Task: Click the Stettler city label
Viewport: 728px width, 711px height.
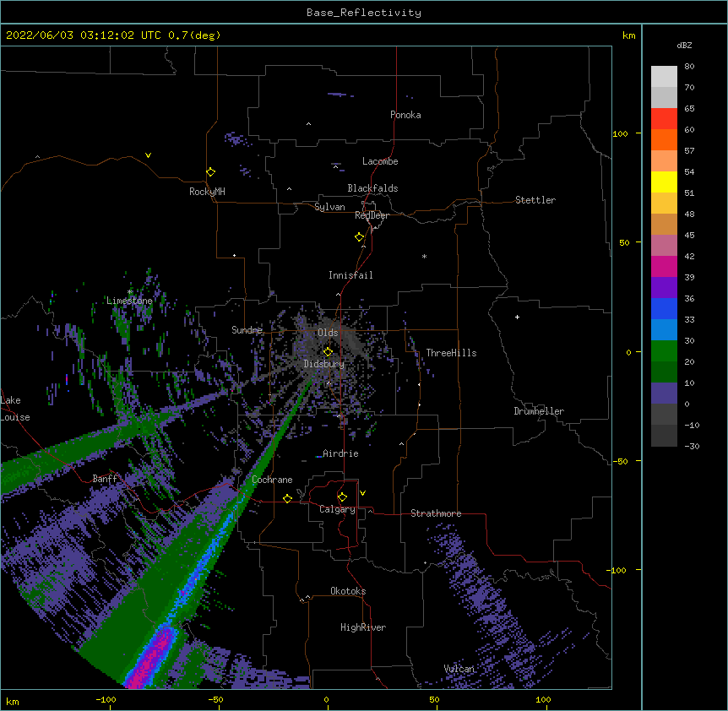Action: 535,200
